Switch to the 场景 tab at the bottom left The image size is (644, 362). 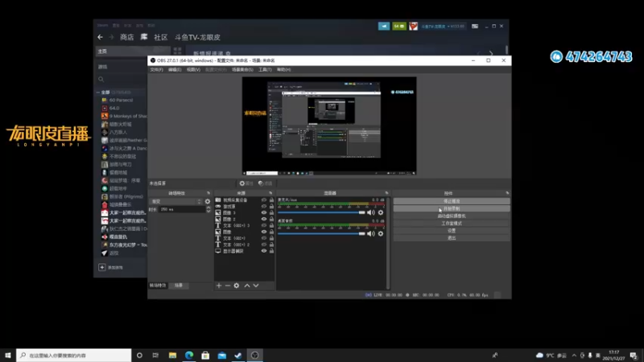[x=179, y=286]
